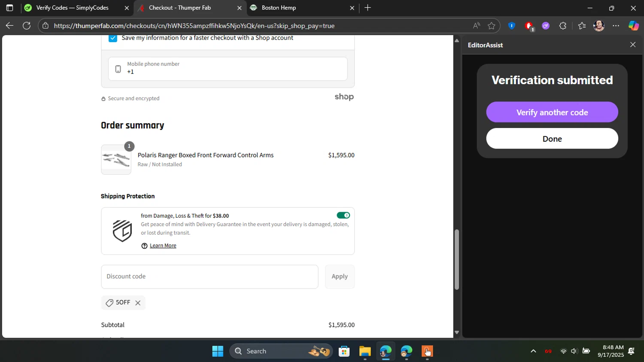Viewport: 644px width, 362px height.
Task: Open red extension with badge
Action: 529,26
